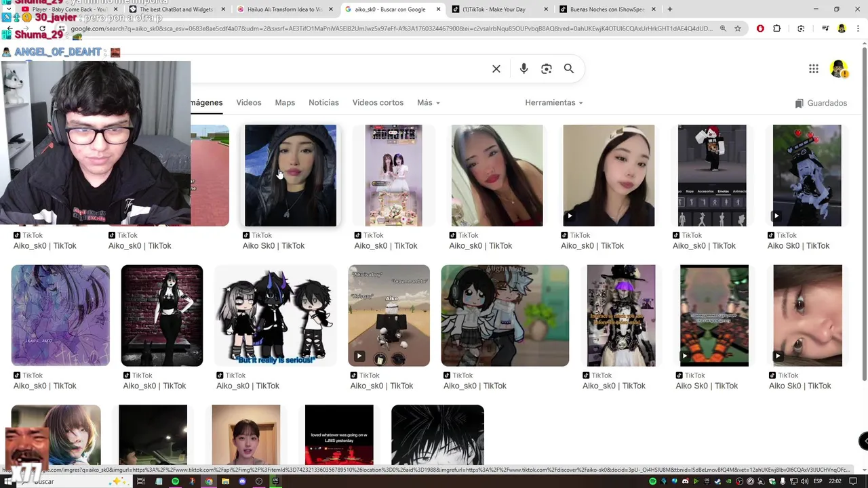Open the Google apps grid
The image size is (868, 488).
(814, 68)
